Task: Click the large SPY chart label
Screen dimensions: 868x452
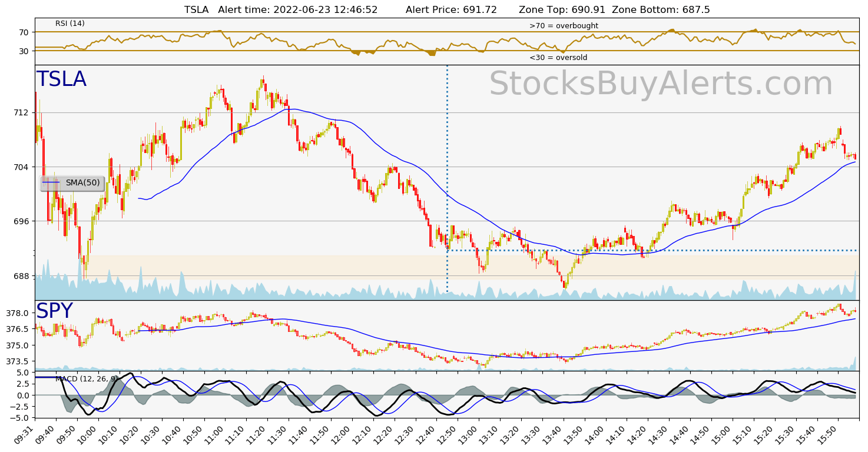Action: (x=54, y=311)
